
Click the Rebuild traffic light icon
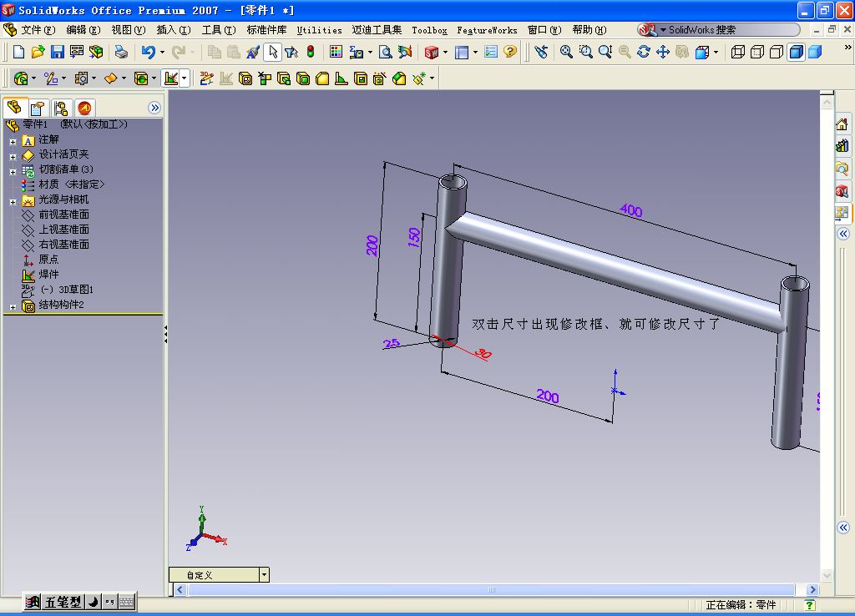[x=311, y=52]
